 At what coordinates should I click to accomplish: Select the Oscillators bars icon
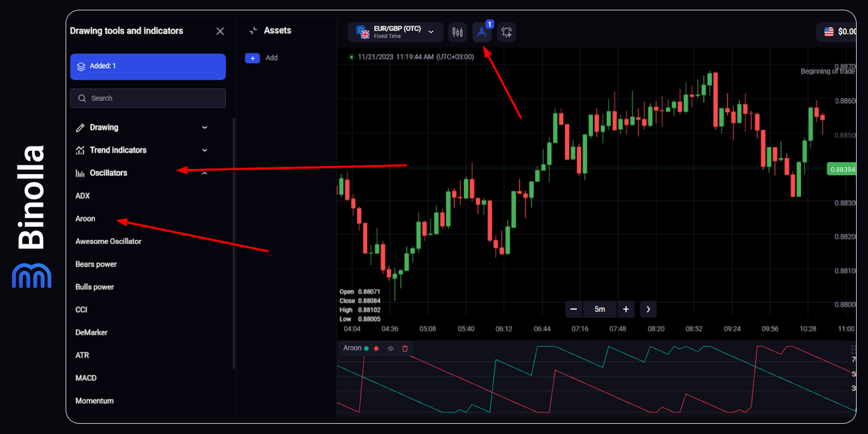pyautogui.click(x=80, y=173)
